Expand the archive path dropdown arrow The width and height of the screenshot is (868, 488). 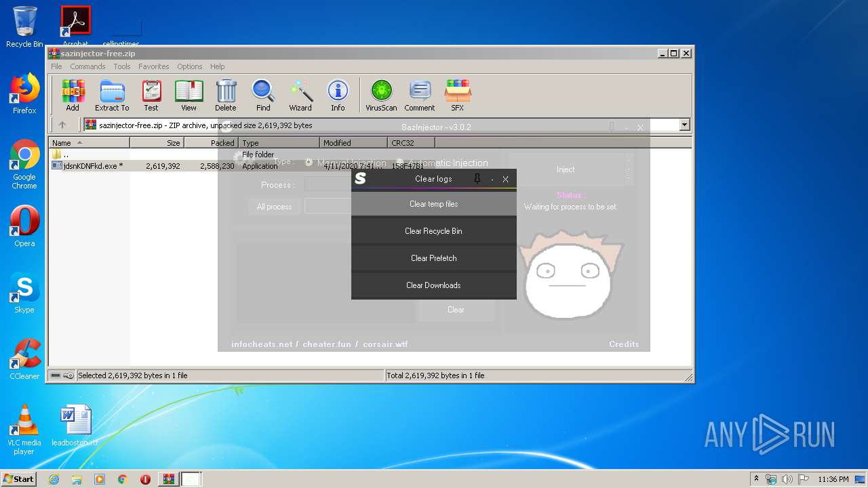coord(684,125)
